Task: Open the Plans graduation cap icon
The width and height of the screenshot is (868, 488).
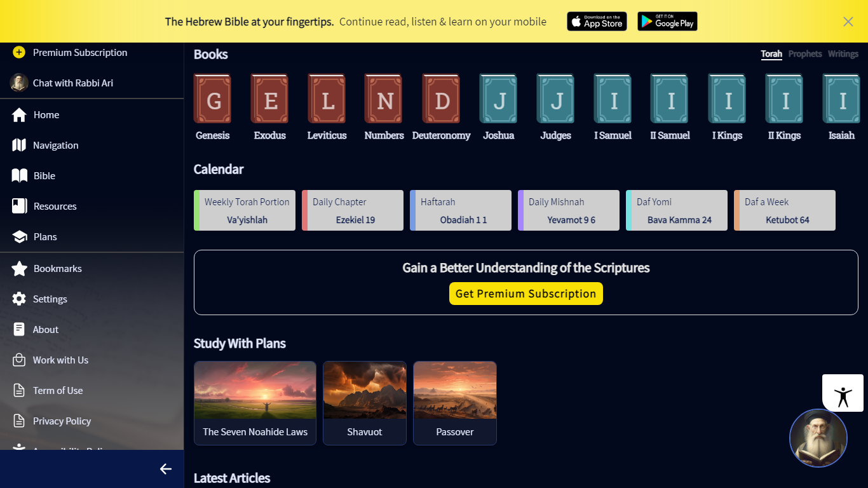Action: [x=19, y=237]
